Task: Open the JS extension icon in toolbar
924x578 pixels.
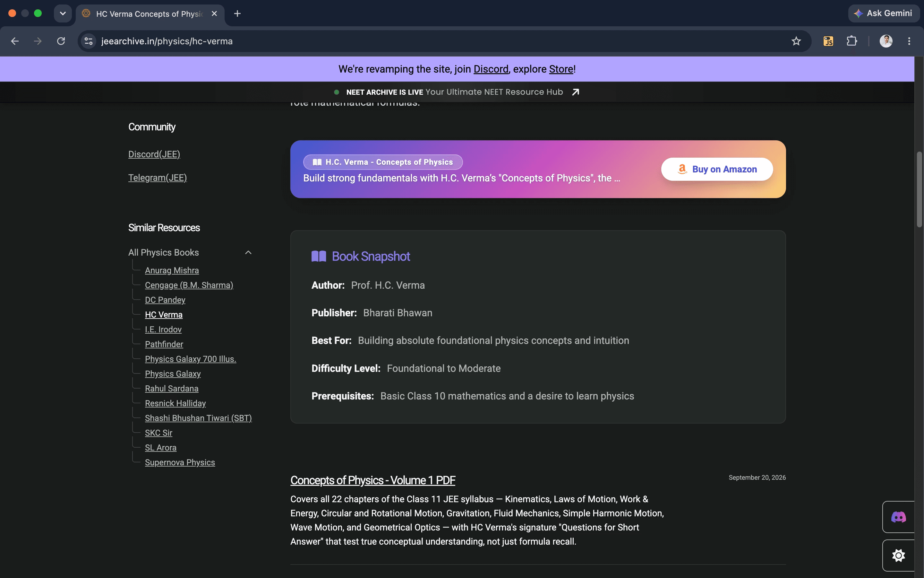Action: pos(828,41)
